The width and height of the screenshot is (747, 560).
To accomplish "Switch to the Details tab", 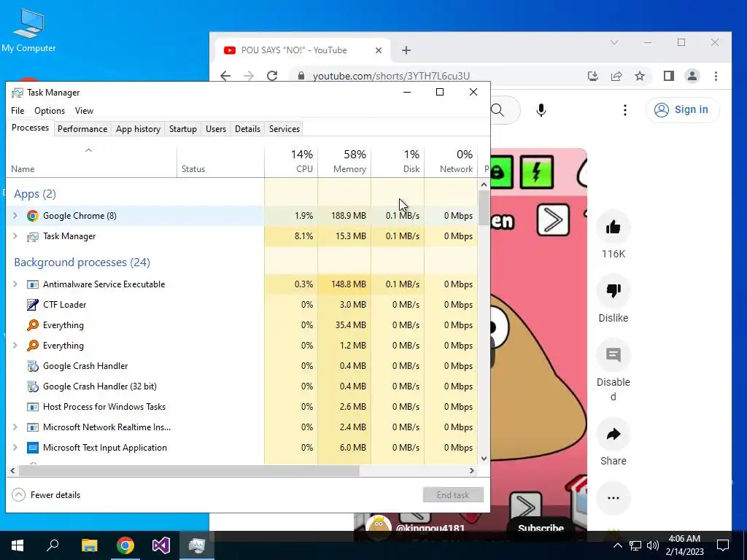I will click(248, 129).
